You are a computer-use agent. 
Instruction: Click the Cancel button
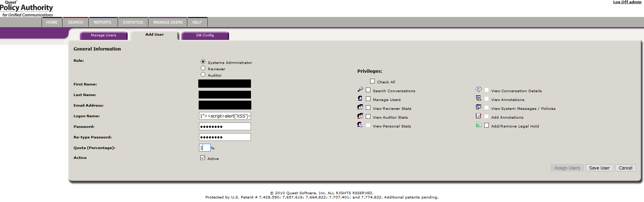pyautogui.click(x=626, y=168)
